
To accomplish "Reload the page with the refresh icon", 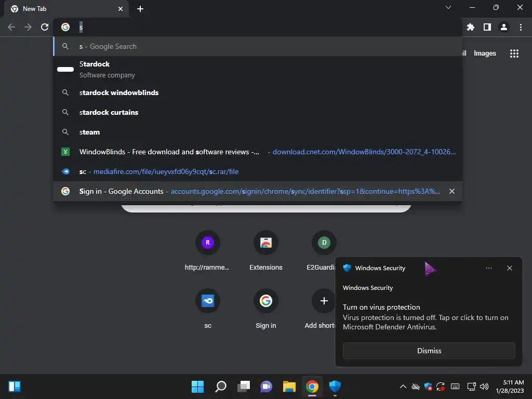I will (45, 27).
